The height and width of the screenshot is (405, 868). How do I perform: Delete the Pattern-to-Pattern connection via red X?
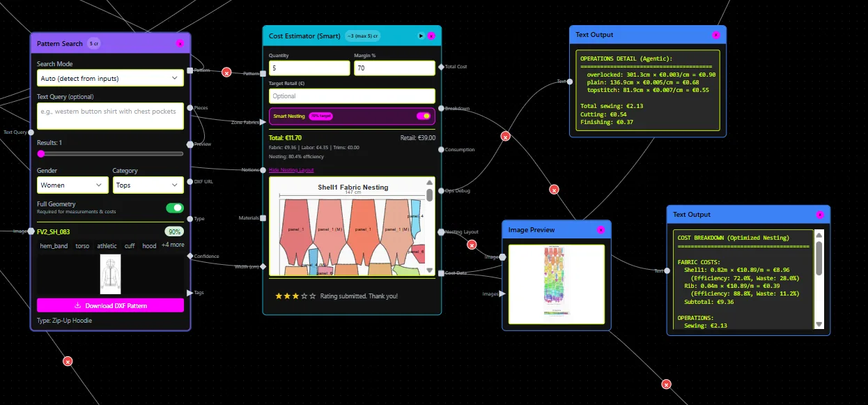coord(226,72)
